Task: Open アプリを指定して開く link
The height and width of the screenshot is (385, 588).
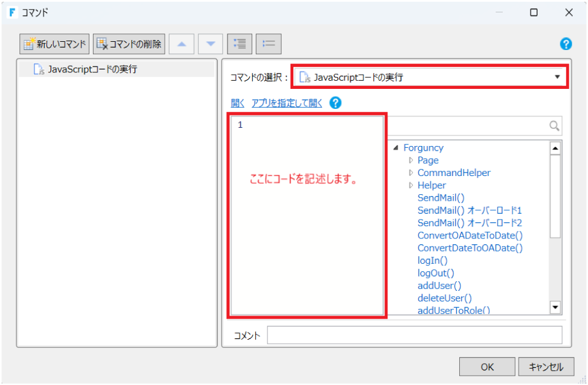Action: coord(286,102)
